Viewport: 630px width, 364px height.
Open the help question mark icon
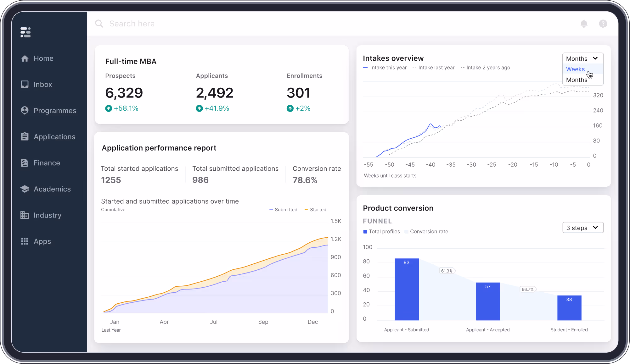click(x=603, y=24)
